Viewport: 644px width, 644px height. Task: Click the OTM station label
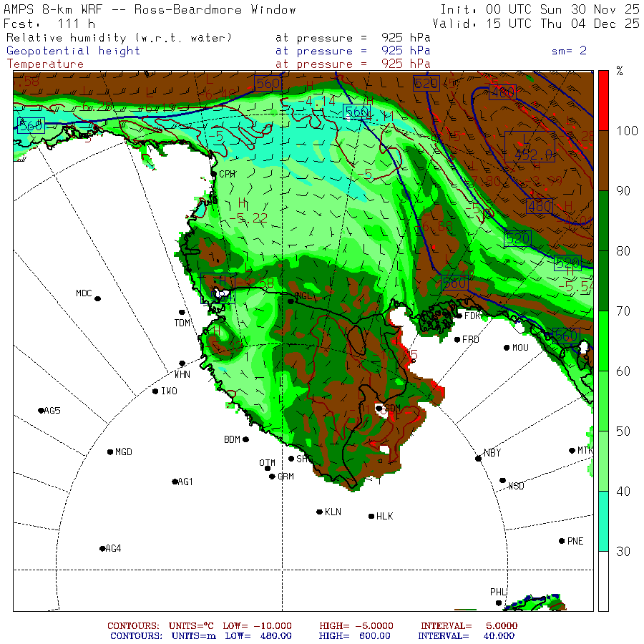point(268,463)
